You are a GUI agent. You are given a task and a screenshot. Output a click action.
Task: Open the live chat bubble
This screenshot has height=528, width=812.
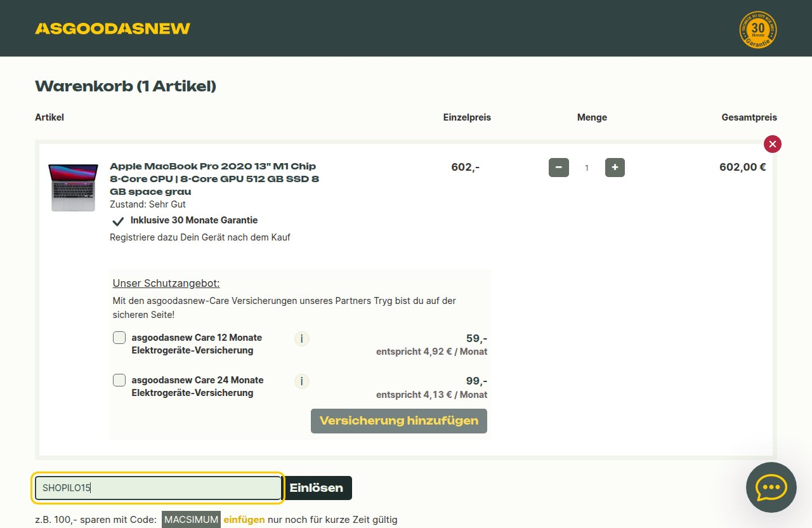pyautogui.click(x=771, y=487)
